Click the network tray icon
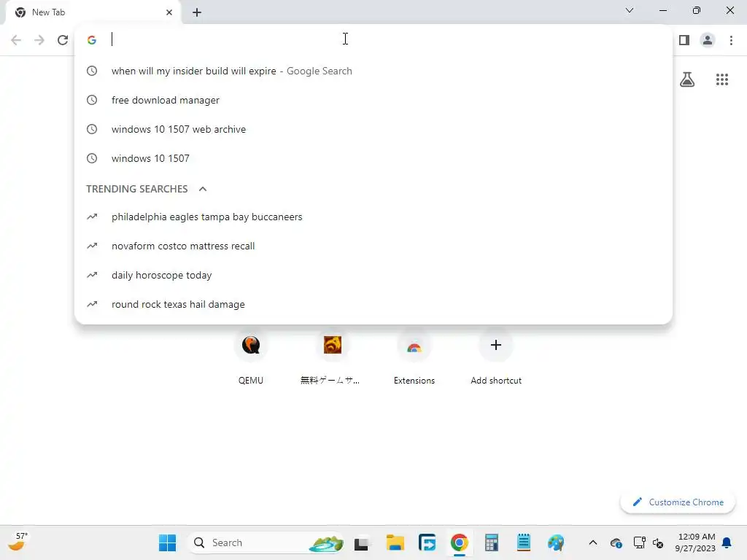The image size is (747, 560). (x=639, y=542)
